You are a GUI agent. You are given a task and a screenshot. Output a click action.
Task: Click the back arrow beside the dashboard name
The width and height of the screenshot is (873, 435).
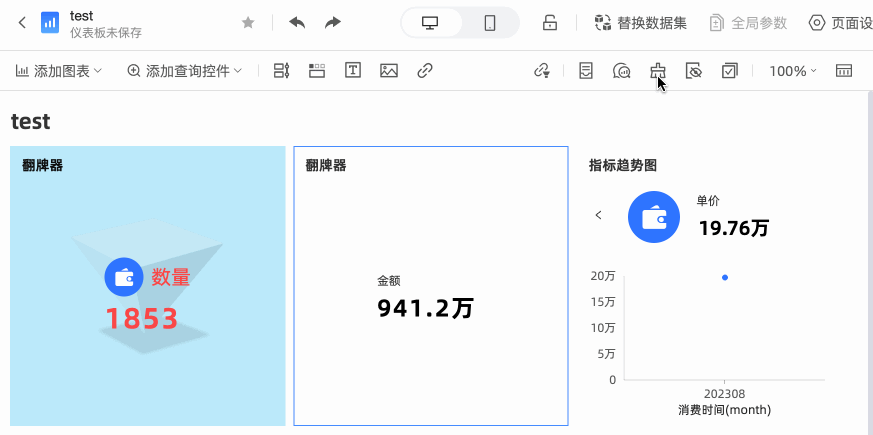pos(22,23)
